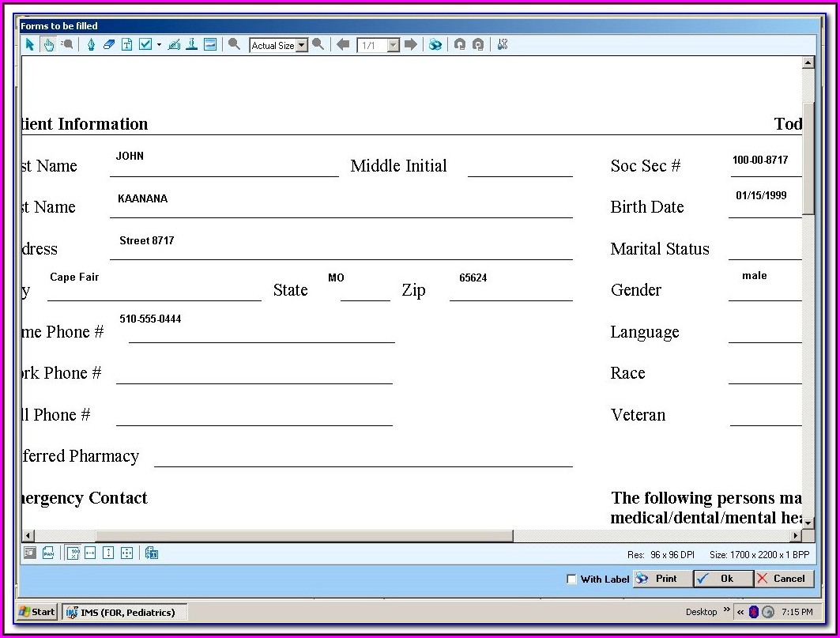Screen dimensions: 840x638
Task: Enable the With Label checkbox
Action: point(571,579)
